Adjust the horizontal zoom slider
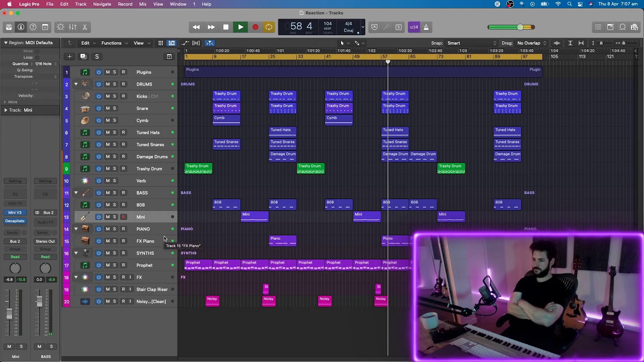Screen dimensions: 644x362 tap(624, 43)
